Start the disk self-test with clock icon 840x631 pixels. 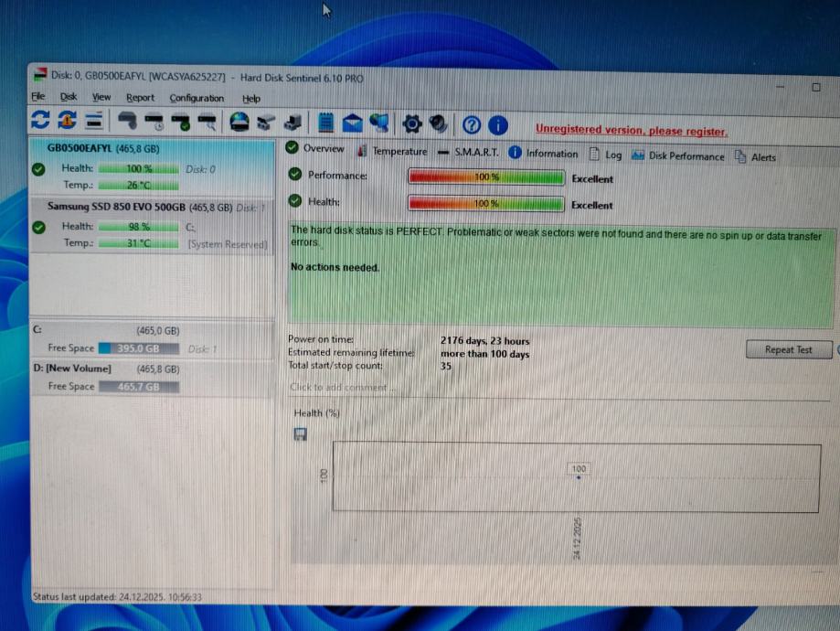tap(154, 122)
